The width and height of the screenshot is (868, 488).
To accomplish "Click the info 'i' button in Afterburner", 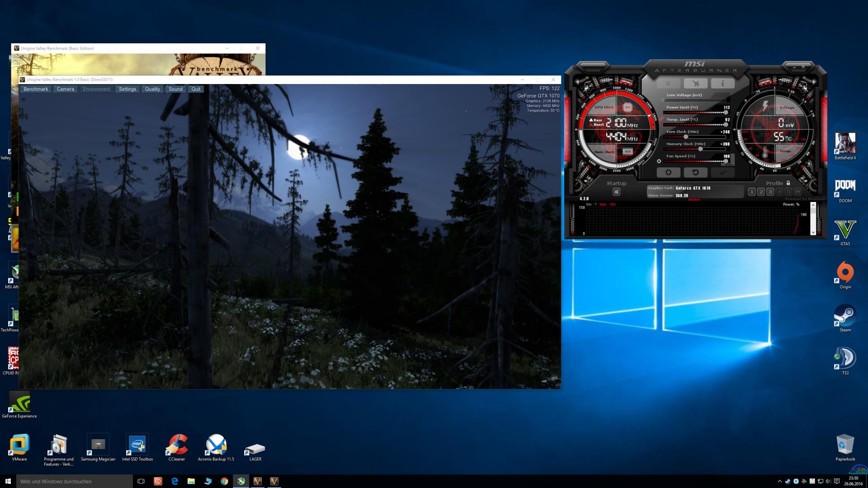I will pyautogui.click(x=722, y=84).
